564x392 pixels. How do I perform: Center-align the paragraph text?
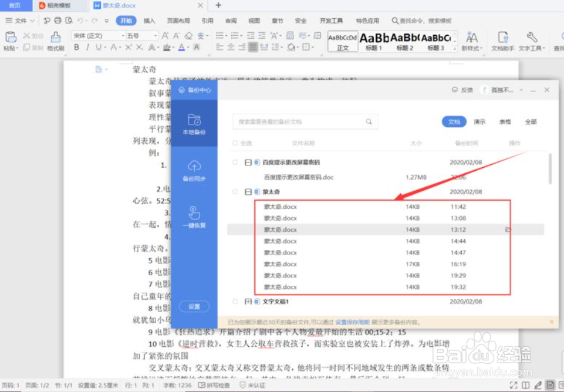pos(231,47)
